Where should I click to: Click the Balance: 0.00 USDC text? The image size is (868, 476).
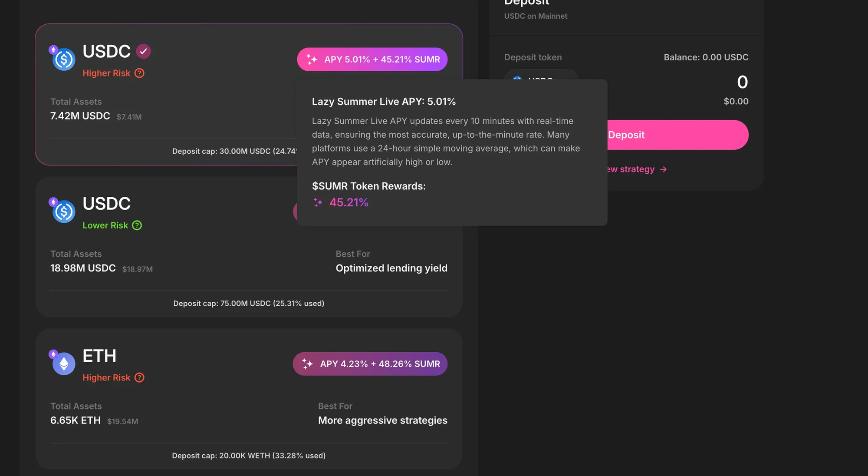pyautogui.click(x=706, y=57)
